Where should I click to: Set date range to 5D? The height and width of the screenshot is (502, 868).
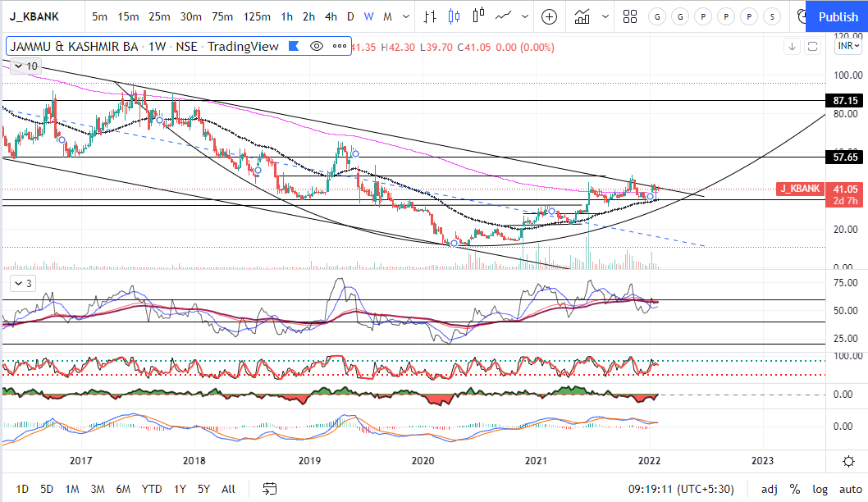[47, 489]
